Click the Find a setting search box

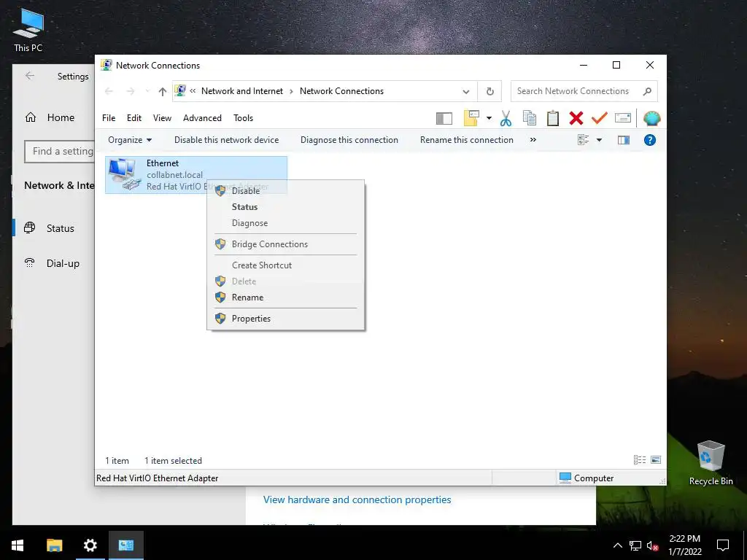coord(60,152)
